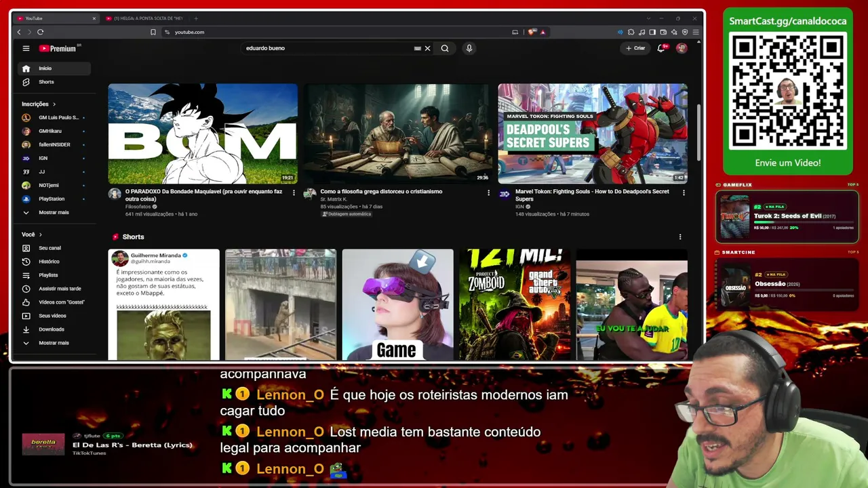
Task: Open the fallenINSIDER subscription
Action: (54, 144)
